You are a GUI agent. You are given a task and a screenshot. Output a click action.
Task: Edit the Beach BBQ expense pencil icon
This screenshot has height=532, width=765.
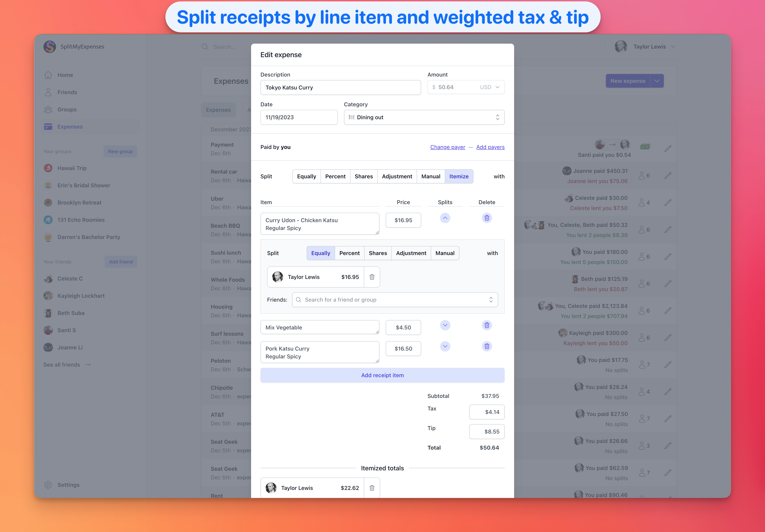[x=668, y=230]
